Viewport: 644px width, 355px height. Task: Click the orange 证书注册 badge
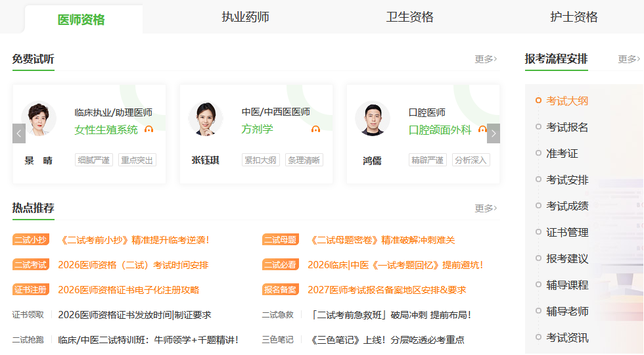(x=31, y=290)
